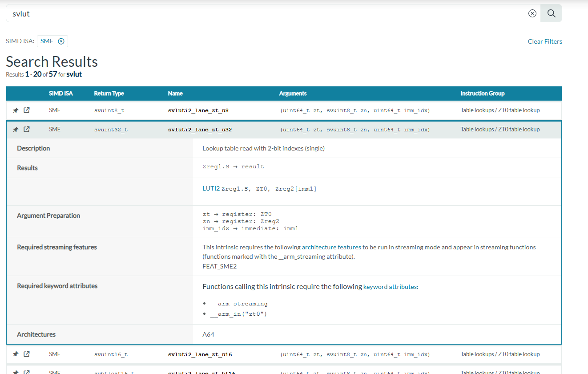Expand the svluti2_lane_zt_u16 result row

coord(200,355)
